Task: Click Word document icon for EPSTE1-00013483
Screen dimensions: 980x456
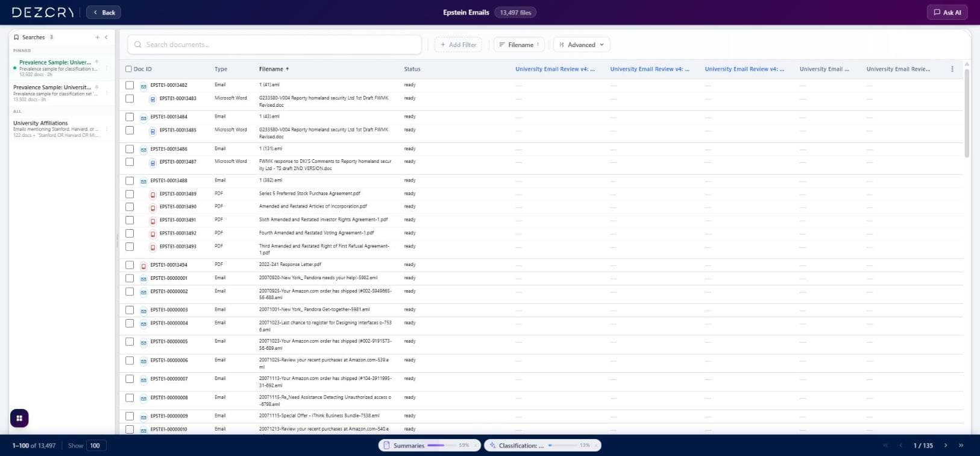Action: tap(152, 100)
